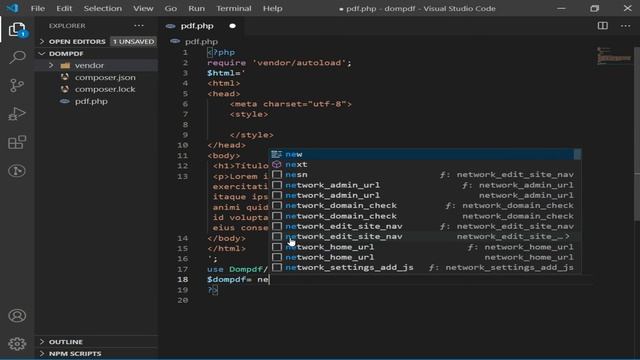Image resolution: width=640 pixels, height=360 pixels.
Task: Click icon beside first network_domain_check suggestion
Action: pyautogui.click(x=277, y=206)
